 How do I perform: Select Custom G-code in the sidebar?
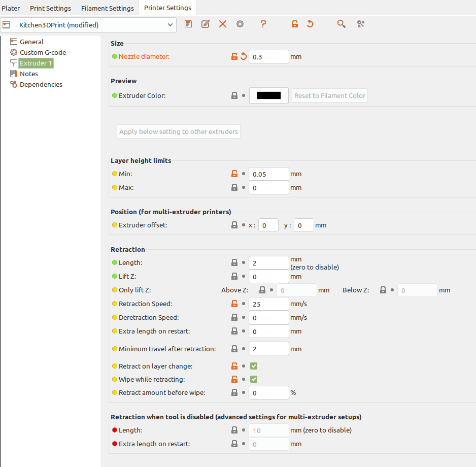click(x=43, y=52)
